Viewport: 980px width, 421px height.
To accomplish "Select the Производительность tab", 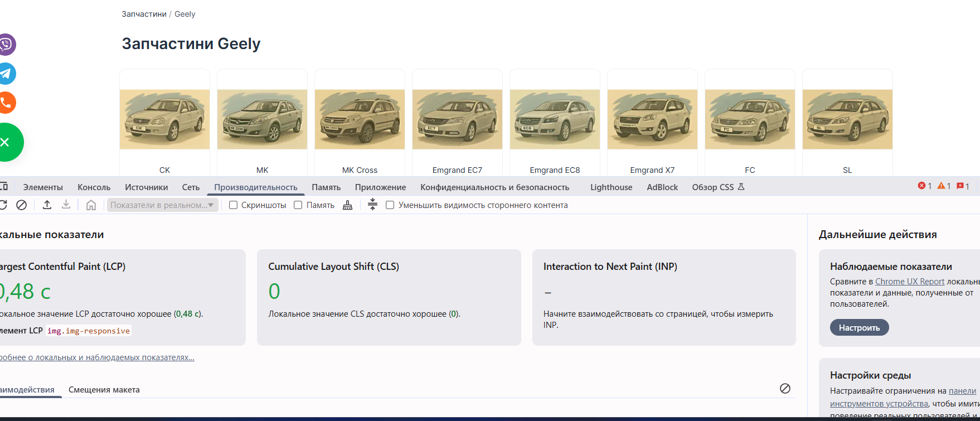I will (256, 187).
